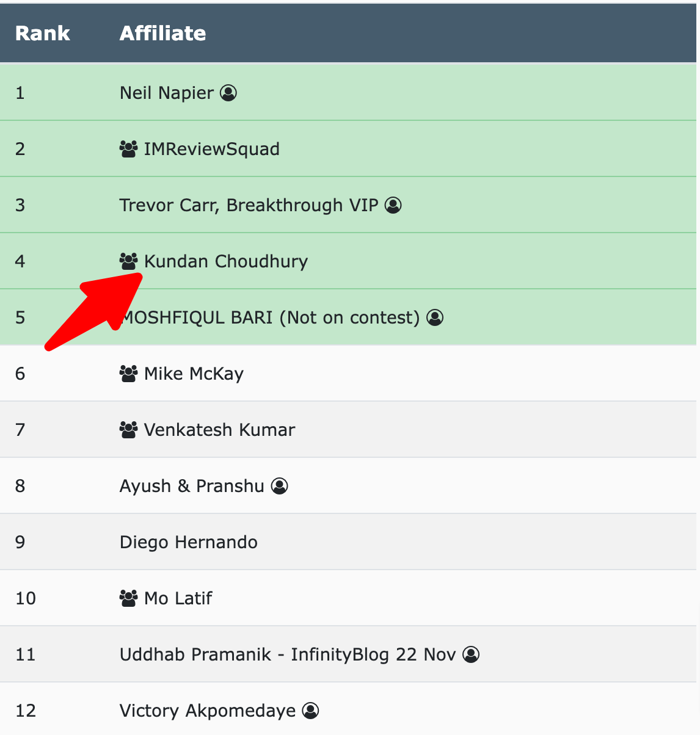The image size is (700, 735).
Task: Click the group icon next to Mo Latif
Action: pos(128,598)
